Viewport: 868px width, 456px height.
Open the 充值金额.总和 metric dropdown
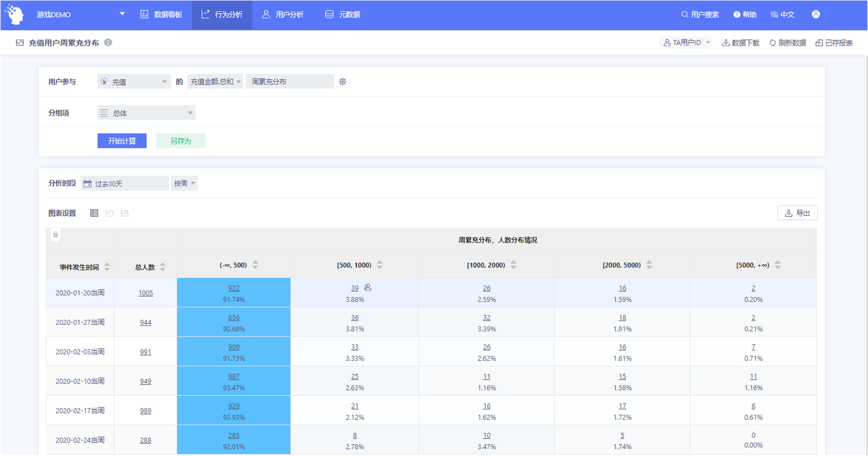215,82
